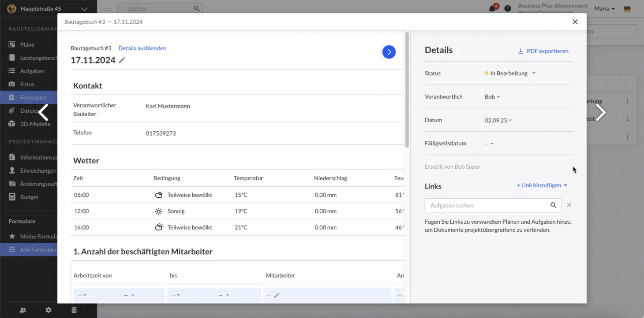Open the Datum dropdown 02.09.25

[498, 120]
